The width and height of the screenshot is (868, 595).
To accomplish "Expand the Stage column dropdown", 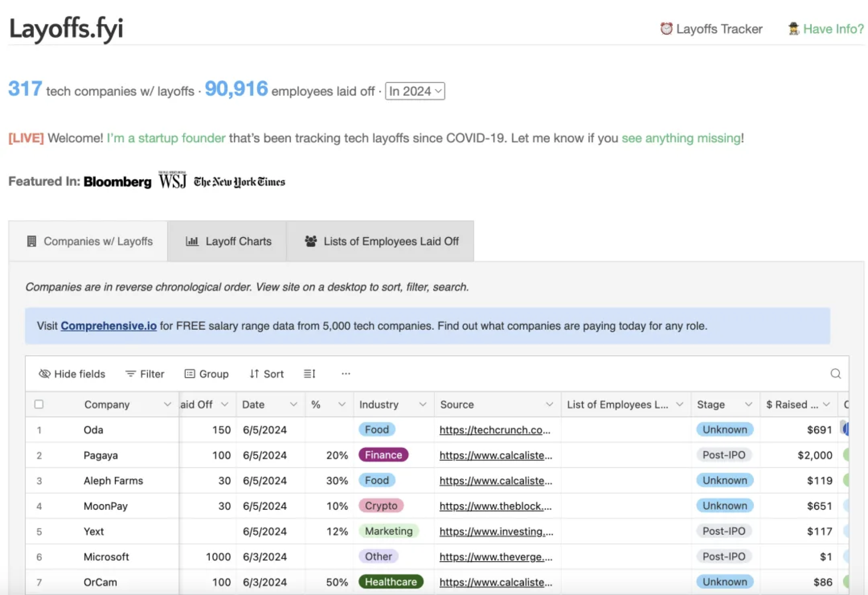I will click(x=748, y=404).
